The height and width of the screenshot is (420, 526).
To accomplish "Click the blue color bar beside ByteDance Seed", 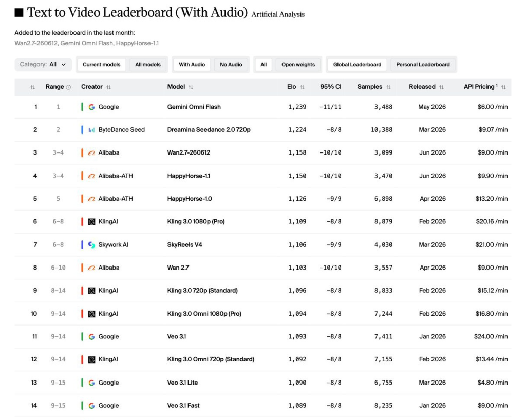I will click(82, 130).
